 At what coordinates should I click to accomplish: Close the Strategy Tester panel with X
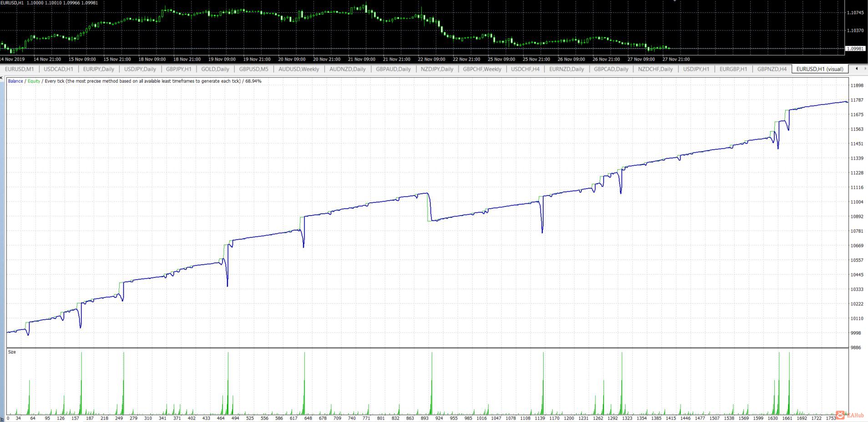(x=2, y=78)
